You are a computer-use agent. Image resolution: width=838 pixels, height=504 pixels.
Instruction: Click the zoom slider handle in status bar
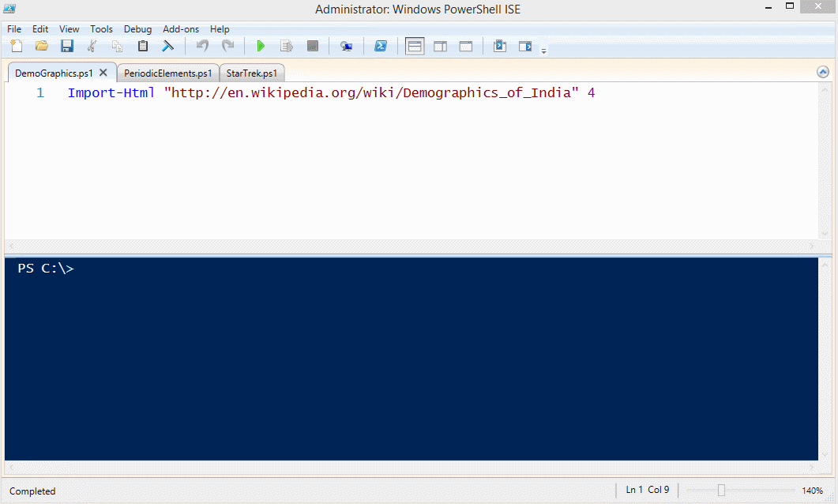pos(721,491)
